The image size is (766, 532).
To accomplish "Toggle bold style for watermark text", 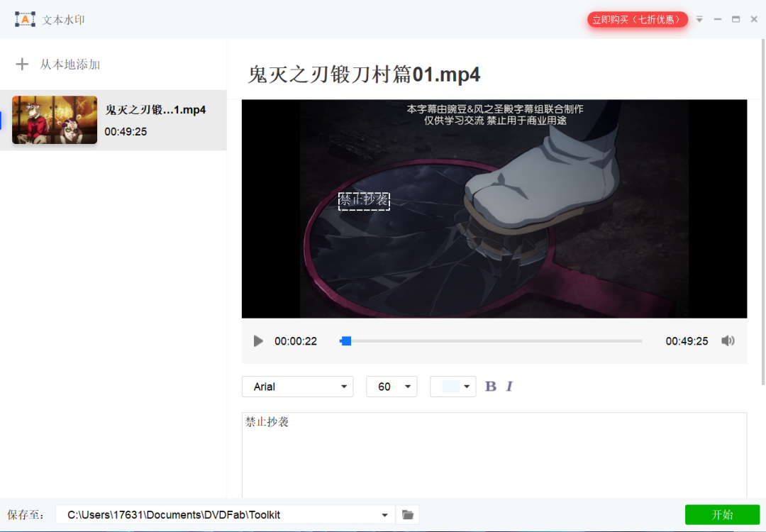I will click(x=490, y=386).
